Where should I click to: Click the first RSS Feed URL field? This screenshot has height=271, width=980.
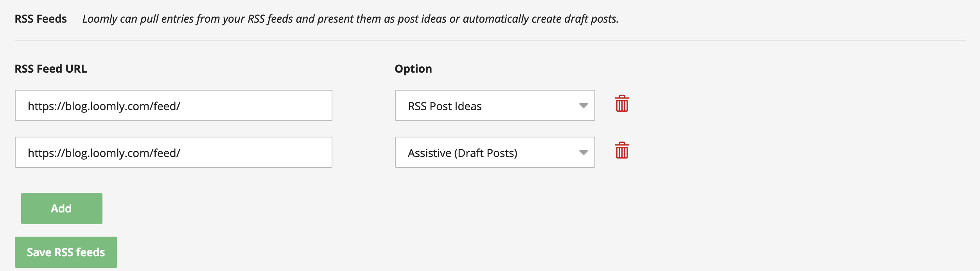point(173,105)
